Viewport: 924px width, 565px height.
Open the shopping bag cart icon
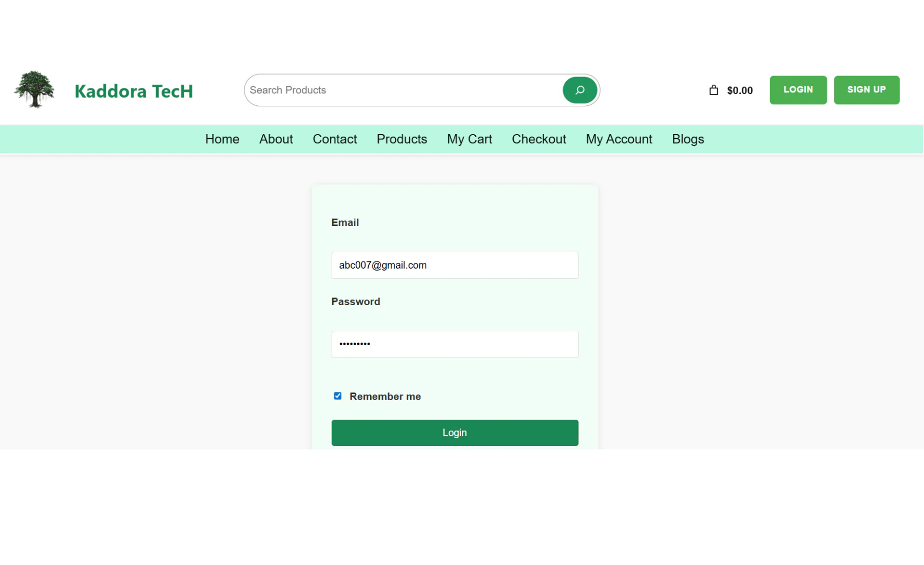coord(714,90)
